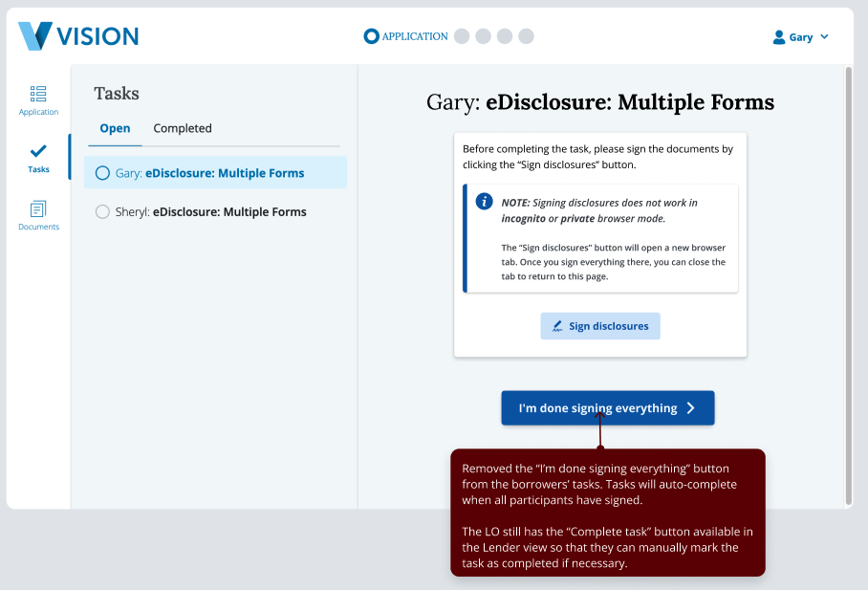Click the Vision logo
Image resolution: width=868 pixels, height=590 pixels.
tap(78, 36)
